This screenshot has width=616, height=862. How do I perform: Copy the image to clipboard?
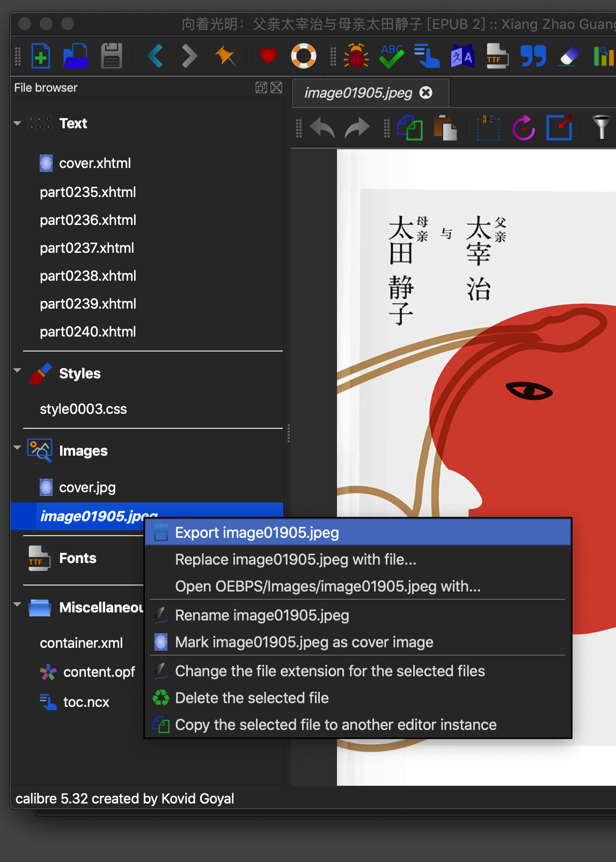click(x=410, y=128)
